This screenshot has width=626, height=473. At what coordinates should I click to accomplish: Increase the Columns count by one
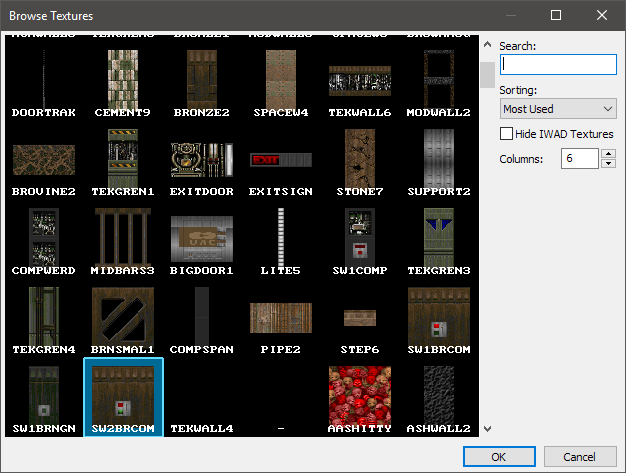pos(608,154)
